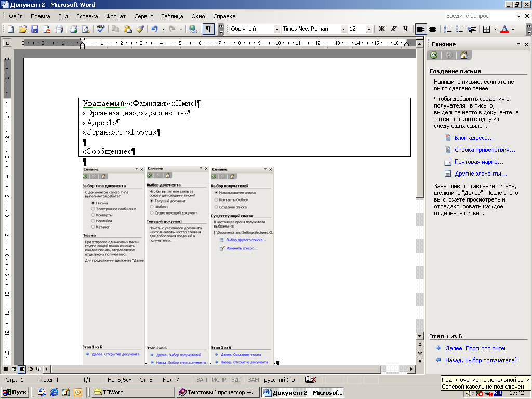The height and width of the screenshot is (399, 532).
Task: Click the Почтовая марка link
Action: point(478,162)
